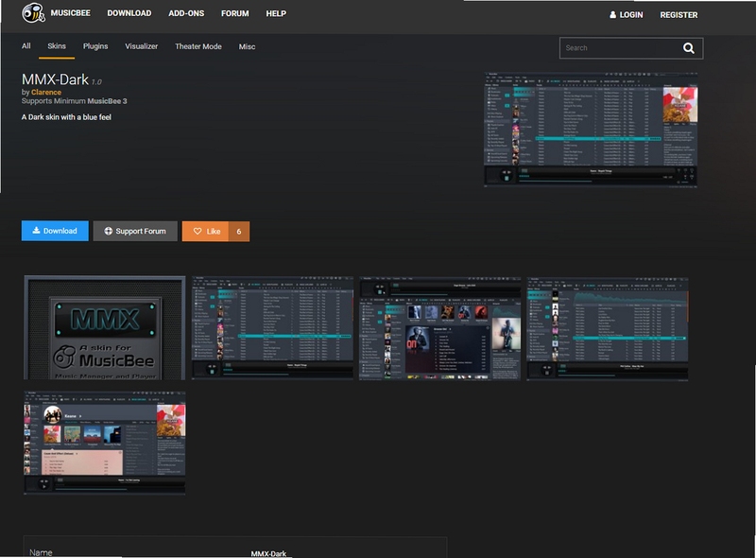
Task: Click the orange Like button
Action: 205,231
